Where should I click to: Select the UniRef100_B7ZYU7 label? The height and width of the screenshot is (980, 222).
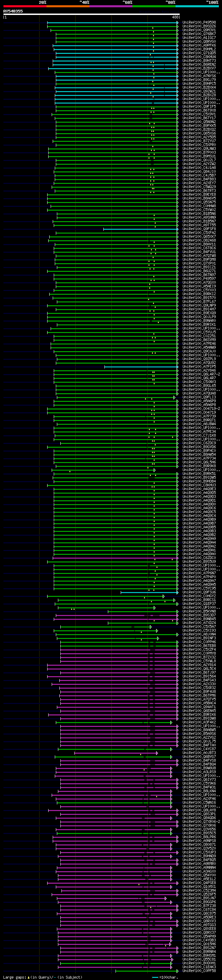pyautogui.click(x=199, y=141)
